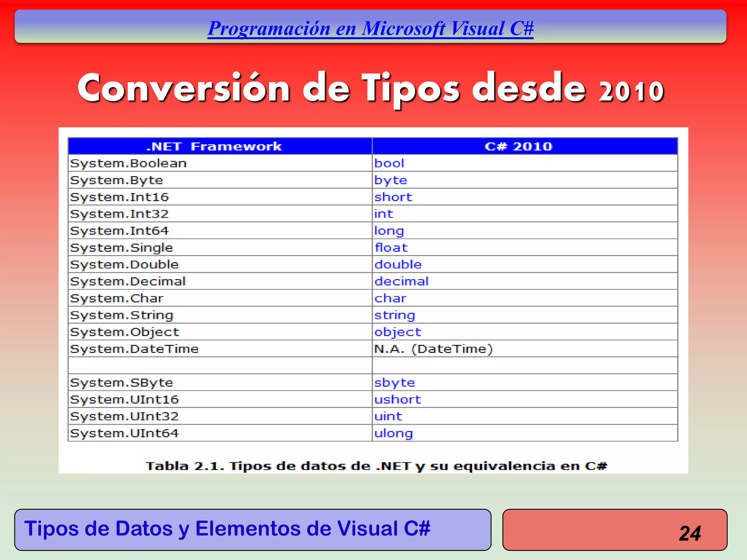
Task: Select the uint keyword cell
Action: click(525, 416)
